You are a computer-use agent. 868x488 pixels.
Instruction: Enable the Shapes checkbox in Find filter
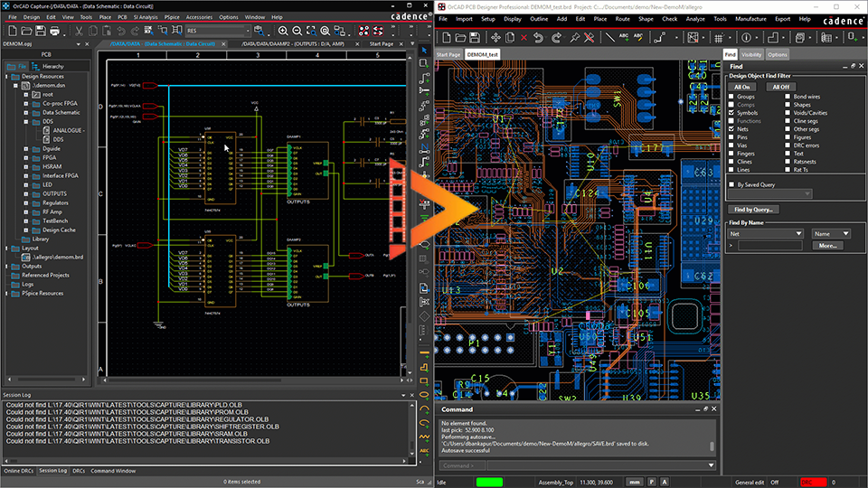point(788,105)
